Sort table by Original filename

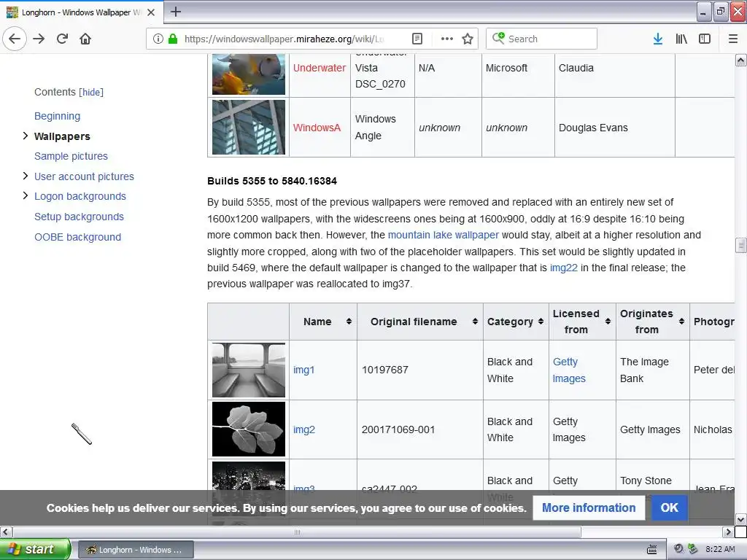pos(419,322)
